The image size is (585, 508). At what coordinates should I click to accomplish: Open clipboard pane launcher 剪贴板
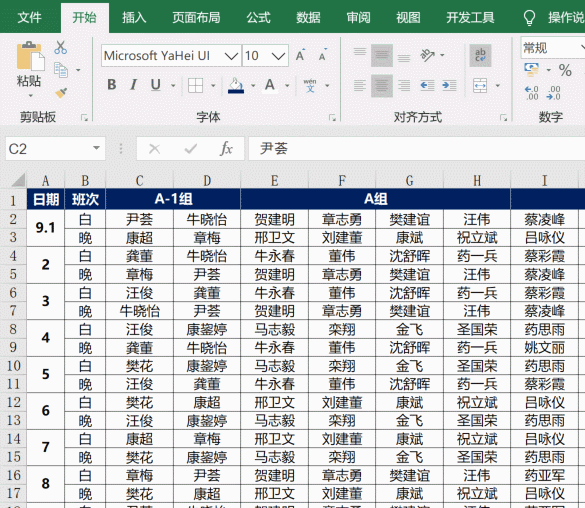tap(84, 118)
